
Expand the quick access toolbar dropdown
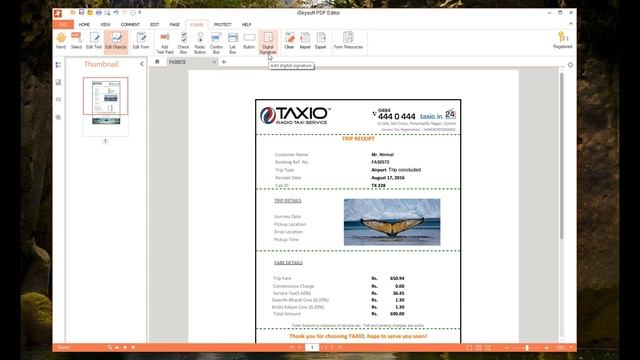click(140, 13)
